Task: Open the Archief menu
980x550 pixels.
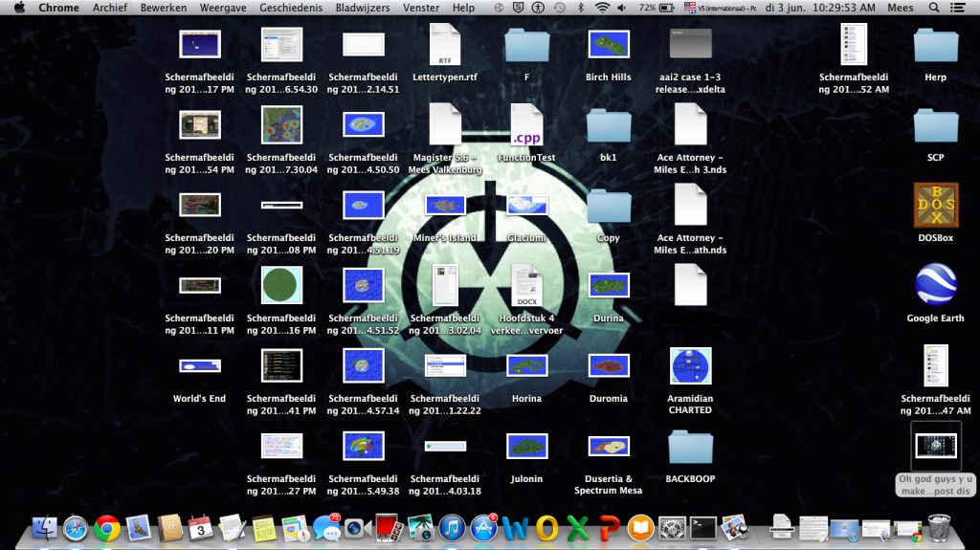Action: (x=110, y=8)
